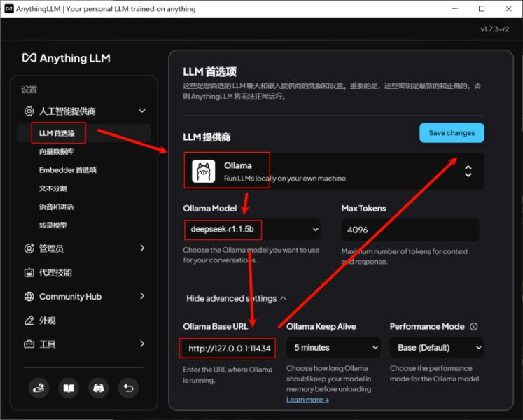Image resolution: width=523 pixels, height=420 pixels.
Task: Click the support hand-coin icon in sidebar footer
Action: click(39, 387)
